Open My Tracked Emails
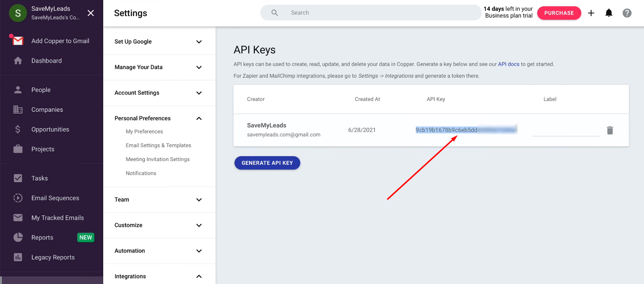Image resolution: width=644 pixels, height=284 pixels. [x=57, y=218]
